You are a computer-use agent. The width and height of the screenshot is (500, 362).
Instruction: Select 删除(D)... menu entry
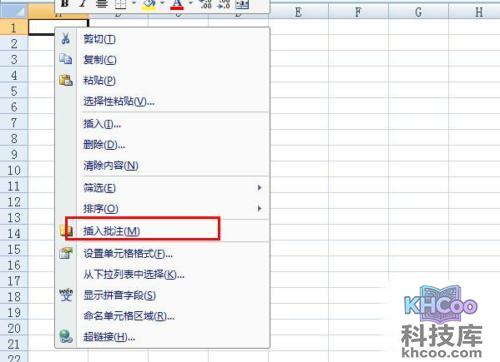click(162, 145)
